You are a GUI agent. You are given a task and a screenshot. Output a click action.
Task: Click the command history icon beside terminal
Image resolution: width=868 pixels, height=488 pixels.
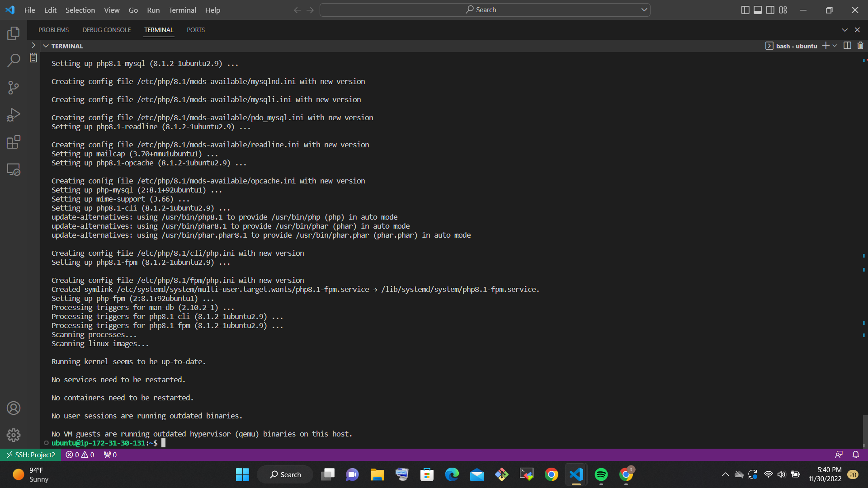(33, 58)
